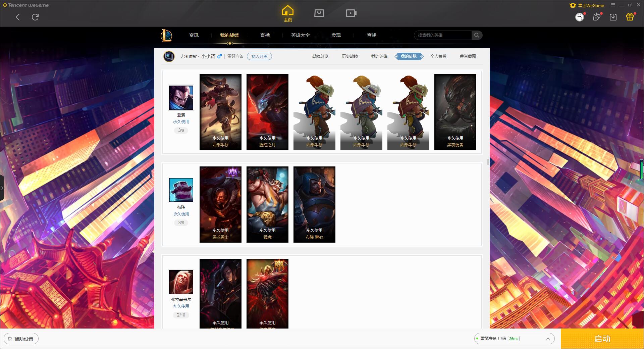The height and width of the screenshot is (349, 644).
Task: Click the summoner name Suffer丶小小钶
Action: pos(198,56)
